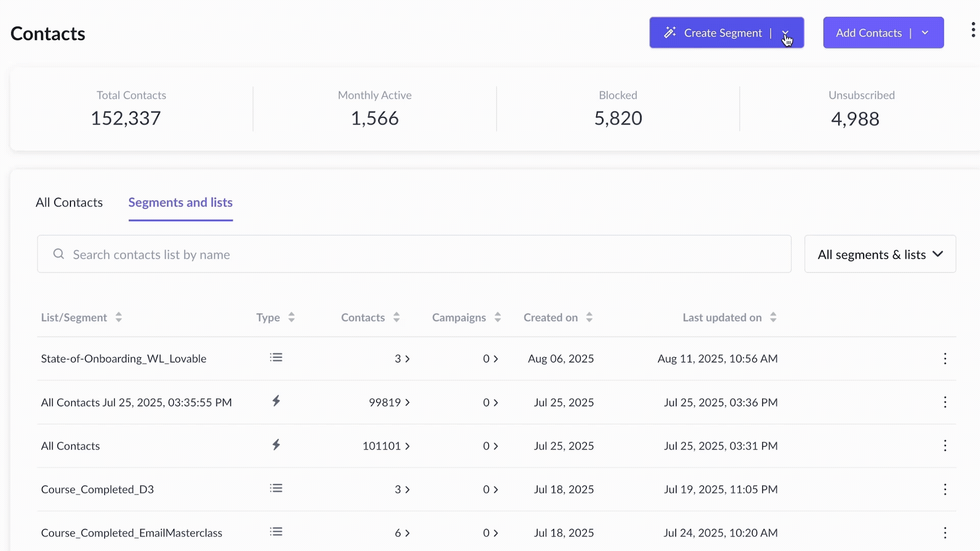The width and height of the screenshot is (980, 551).
Task: Sort by Last updated on arrows
Action: [x=773, y=317]
